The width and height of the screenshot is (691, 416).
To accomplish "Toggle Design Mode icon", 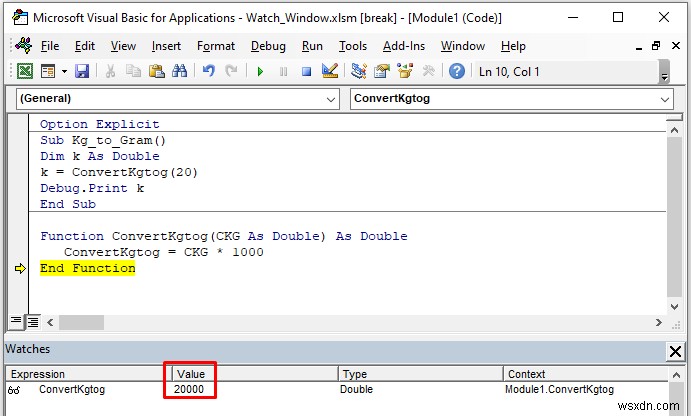I will [x=330, y=71].
